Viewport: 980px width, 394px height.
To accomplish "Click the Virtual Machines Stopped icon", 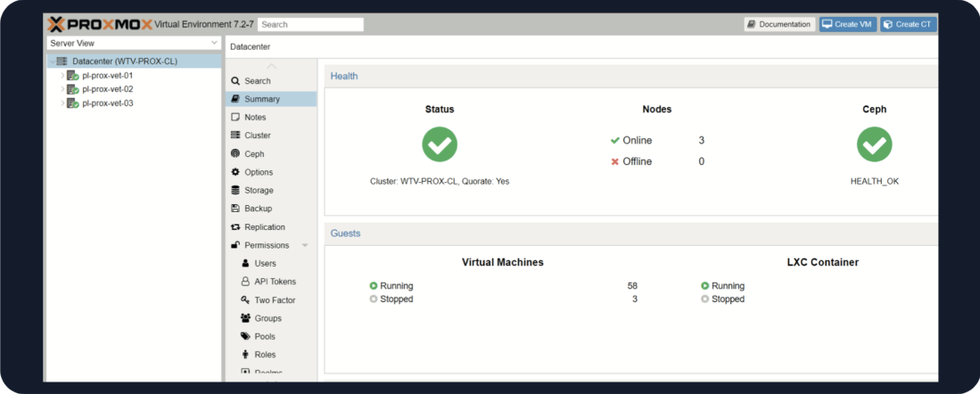I will pyautogui.click(x=373, y=300).
